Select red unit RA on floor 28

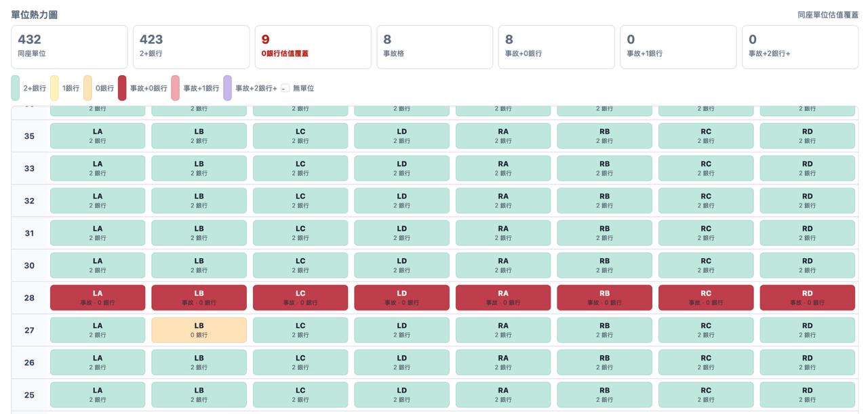[503, 297]
